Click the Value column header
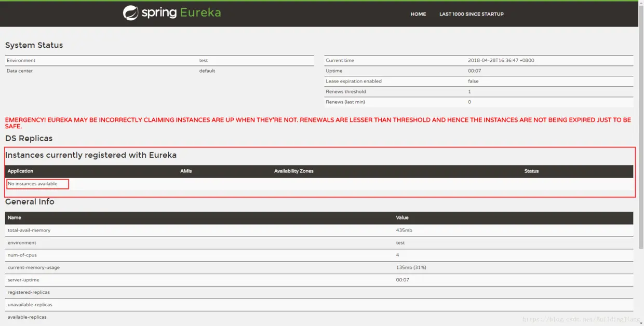The height and width of the screenshot is (326, 644). [402, 218]
